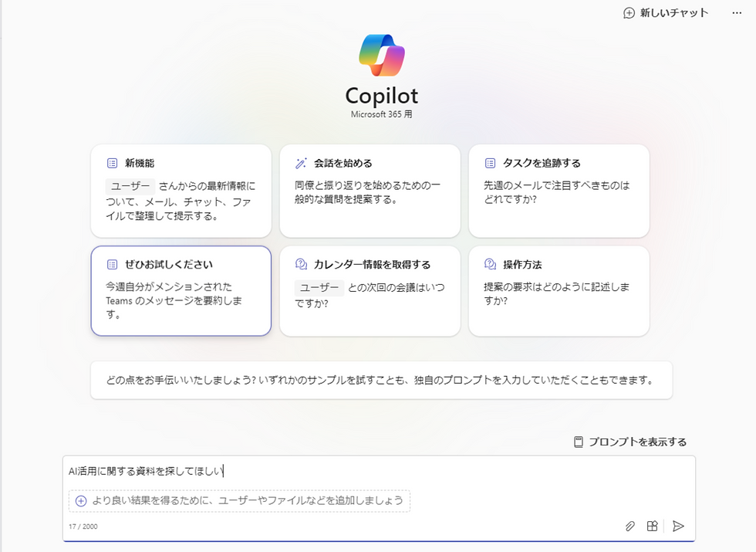This screenshot has width=756, height=552.
Task: Select the ぜひお試しください prompt card
Action: (x=181, y=291)
